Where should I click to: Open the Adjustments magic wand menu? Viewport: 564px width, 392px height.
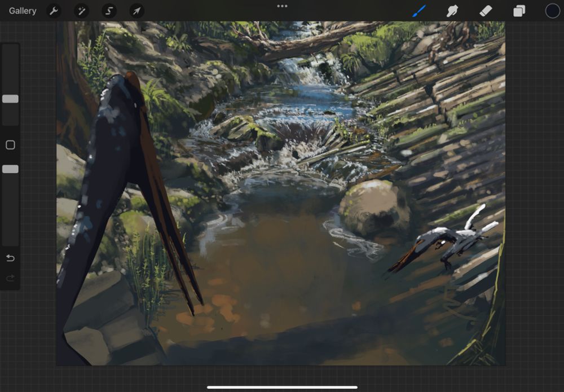[x=81, y=11]
